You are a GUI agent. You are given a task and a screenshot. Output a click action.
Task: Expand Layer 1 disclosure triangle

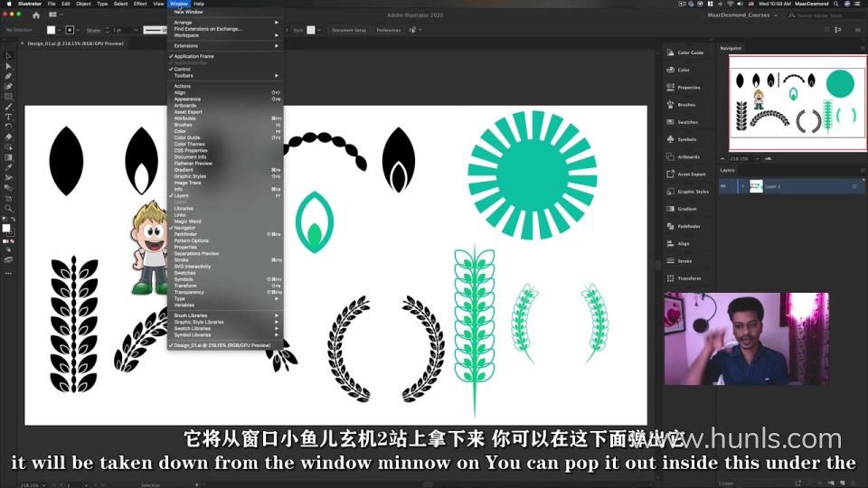click(742, 186)
